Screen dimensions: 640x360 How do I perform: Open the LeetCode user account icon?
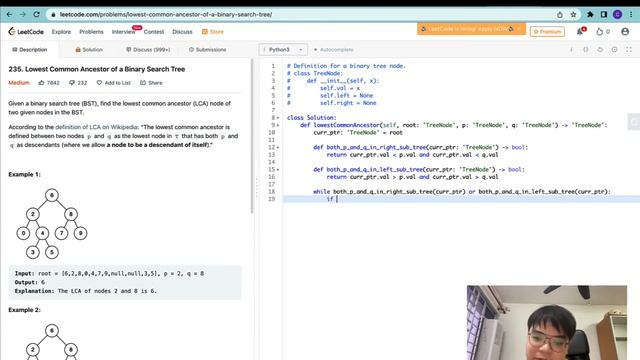[x=625, y=31]
